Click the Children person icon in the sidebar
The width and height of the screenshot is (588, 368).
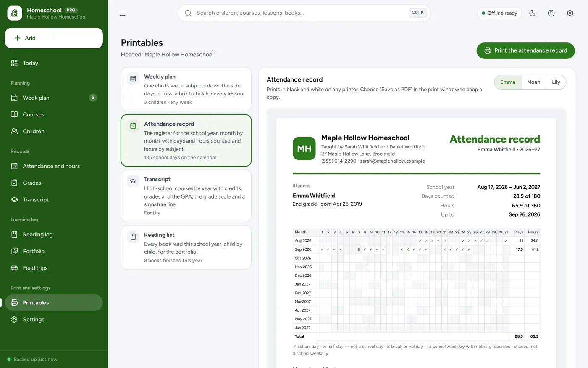[x=14, y=131]
